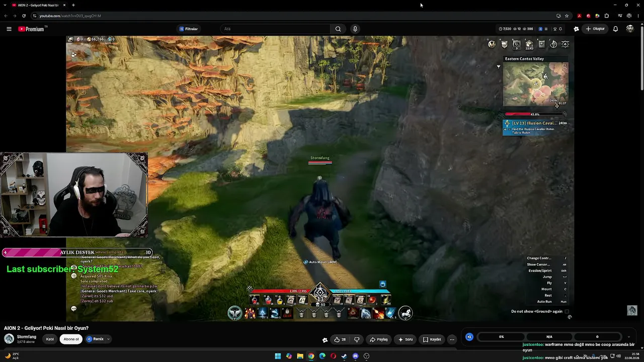Click the 7,520 watch-time counter
The width and height of the screenshot is (644, 362).
click(x=505, y=29)
